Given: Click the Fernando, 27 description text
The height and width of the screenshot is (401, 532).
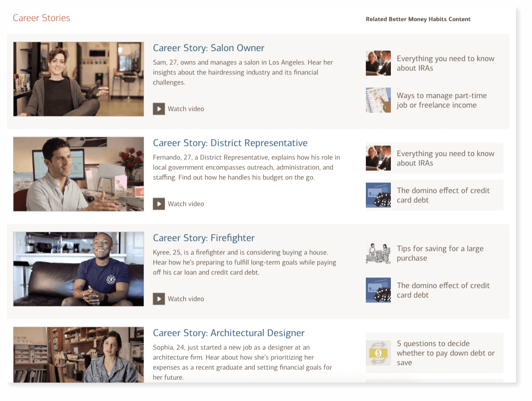Looking at the screenshot, I should pos(246,167).
